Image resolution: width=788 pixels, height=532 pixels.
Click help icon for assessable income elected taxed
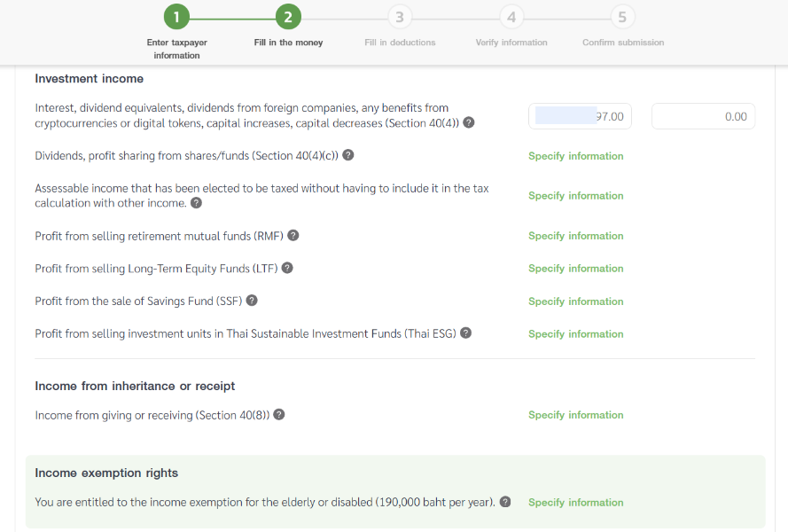coord(196,203)
